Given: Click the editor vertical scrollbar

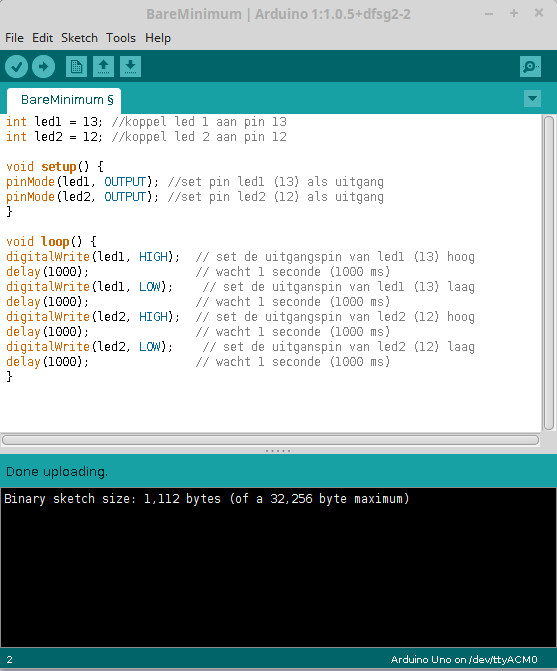Looking at the screenshot, I should point(549,273).
